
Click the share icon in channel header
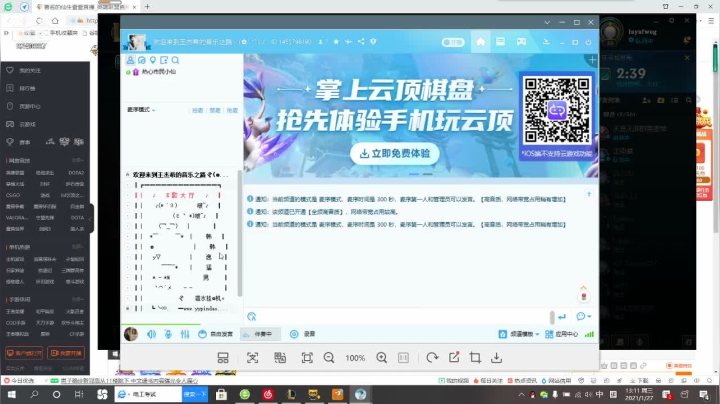pyautogui.click(x=361, y=42)
